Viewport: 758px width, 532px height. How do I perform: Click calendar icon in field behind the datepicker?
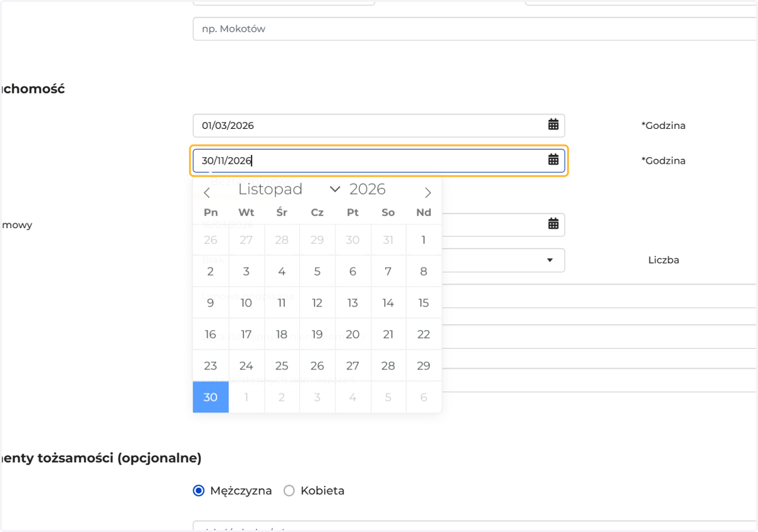coord(553,223)
